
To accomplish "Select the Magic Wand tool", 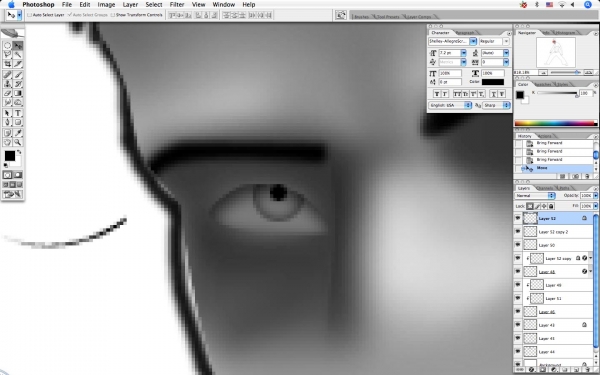I will click(18, 55).
